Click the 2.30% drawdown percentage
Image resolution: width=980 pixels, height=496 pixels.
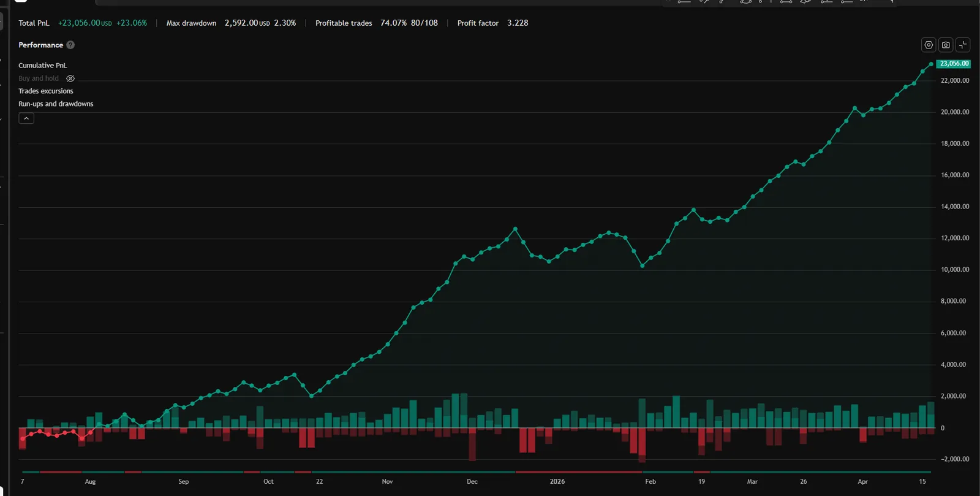285,23
